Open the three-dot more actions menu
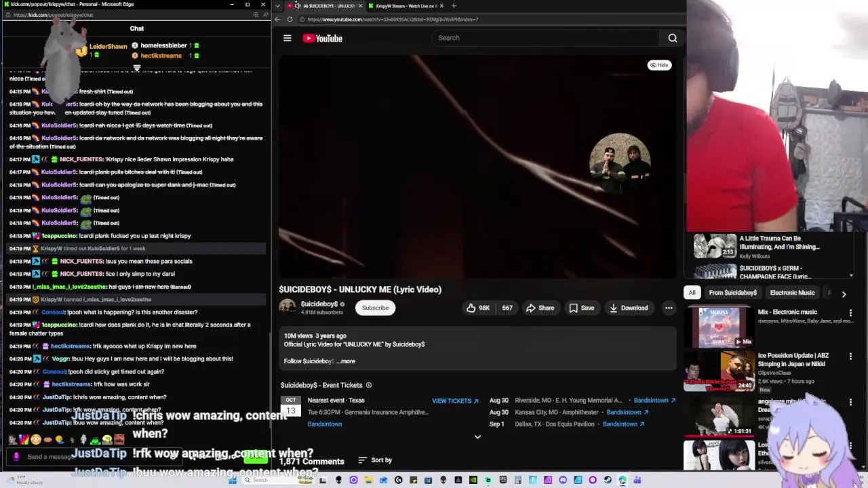This screenshot has height=488, width=868. coord(669,308)
